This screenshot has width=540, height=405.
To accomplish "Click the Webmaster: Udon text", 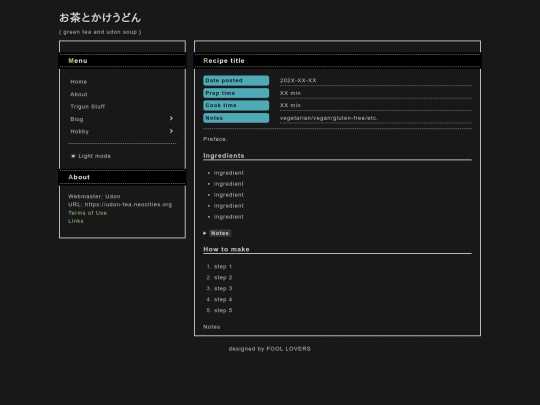I will click(x=94, y=196).
